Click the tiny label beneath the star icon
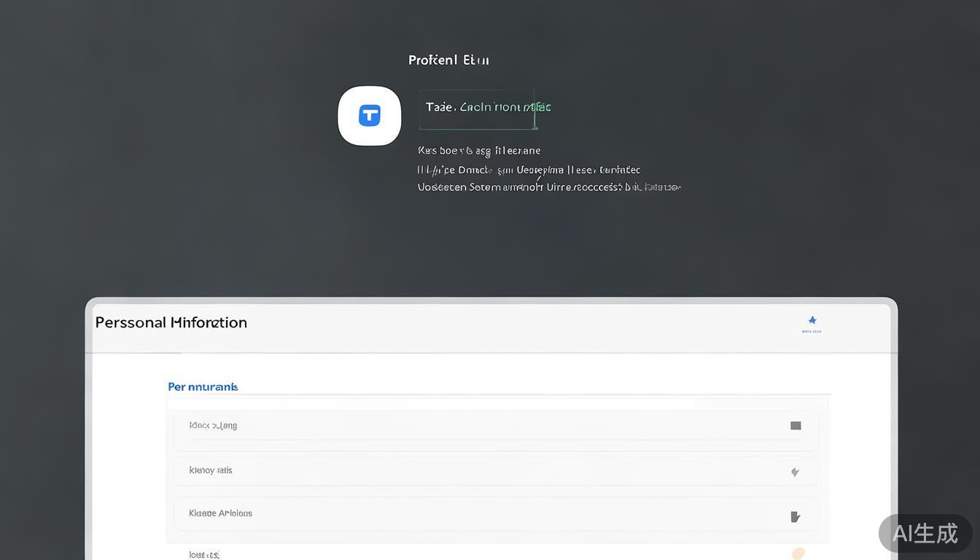The image size is (980, 560). tap(812, 332)
